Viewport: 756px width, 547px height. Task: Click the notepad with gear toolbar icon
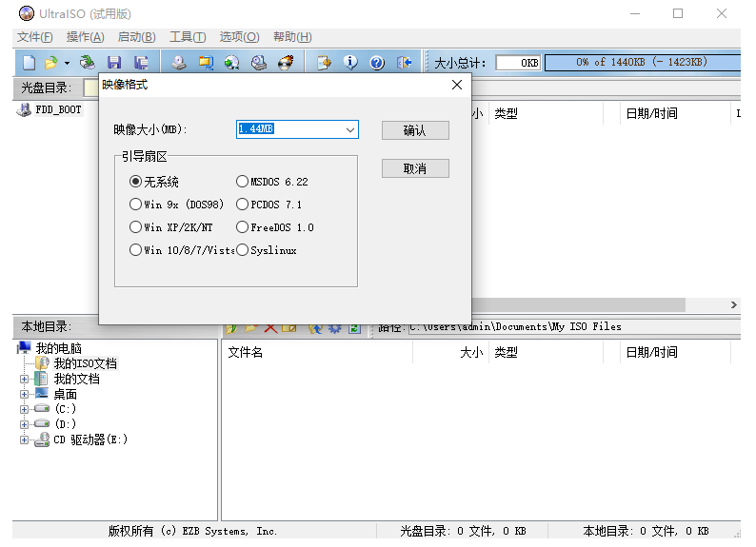(324, 63)
